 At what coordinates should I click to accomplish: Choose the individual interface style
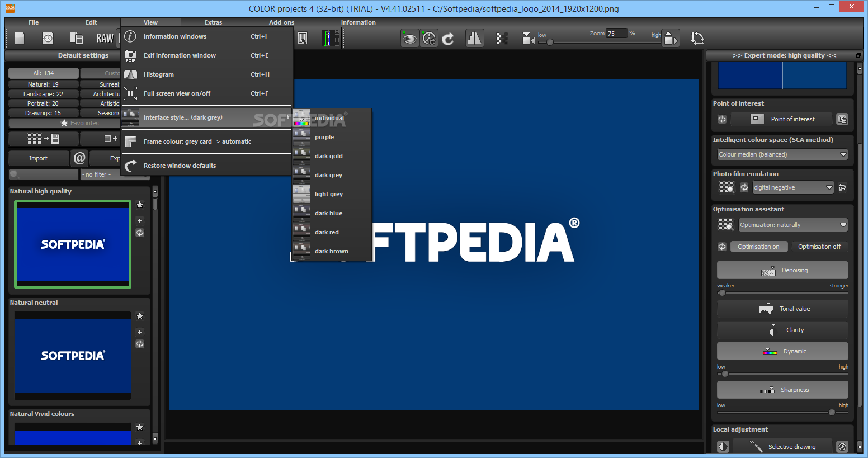click(332, 118)
